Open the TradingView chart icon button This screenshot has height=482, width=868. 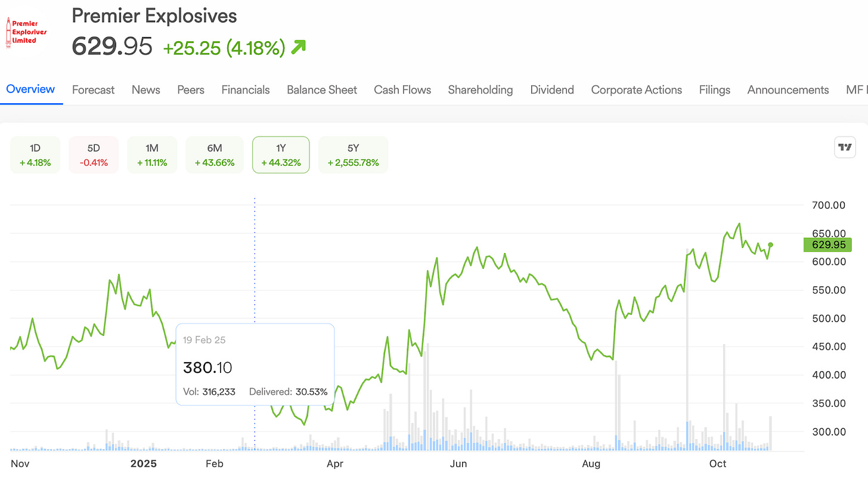[x=845, y=147]
